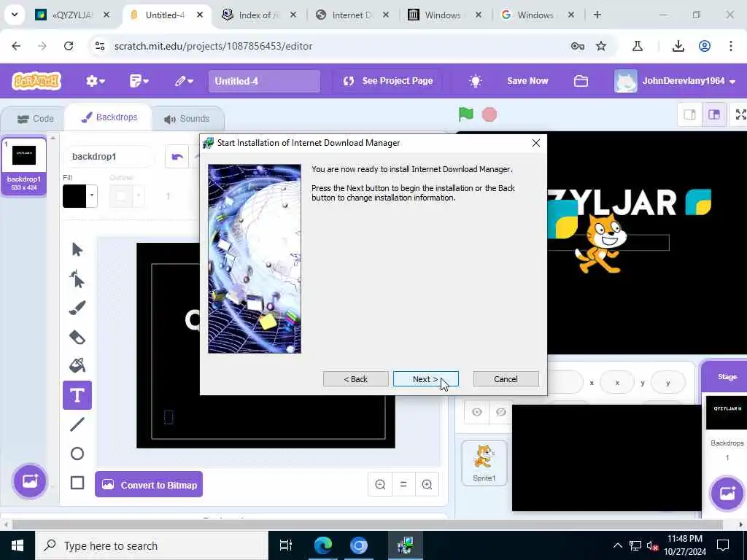The height and width of the screenshot is (560, 747).
Task: Click the taskbar search box
Action: coord(152,545)
